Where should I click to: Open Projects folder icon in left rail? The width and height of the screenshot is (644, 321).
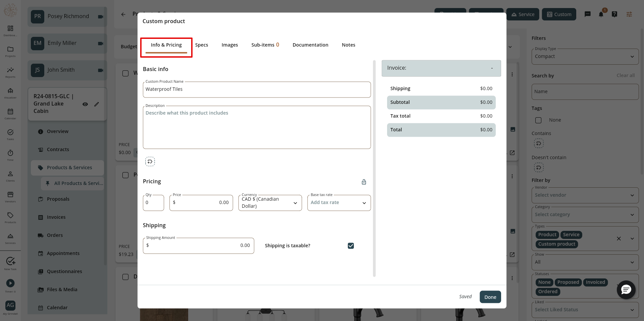[x=10, y=49]
